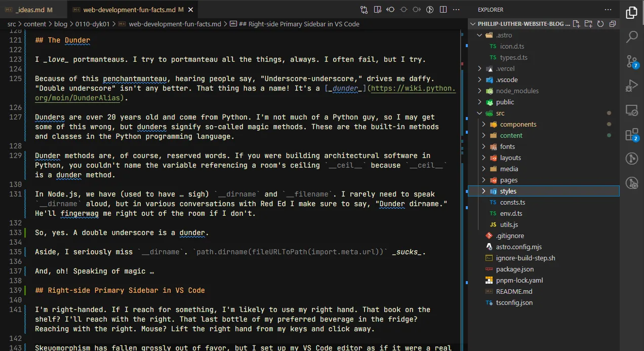Open the Run and Debug view
The width and height of the screenshot is (644, 351).
pos(631,86)
